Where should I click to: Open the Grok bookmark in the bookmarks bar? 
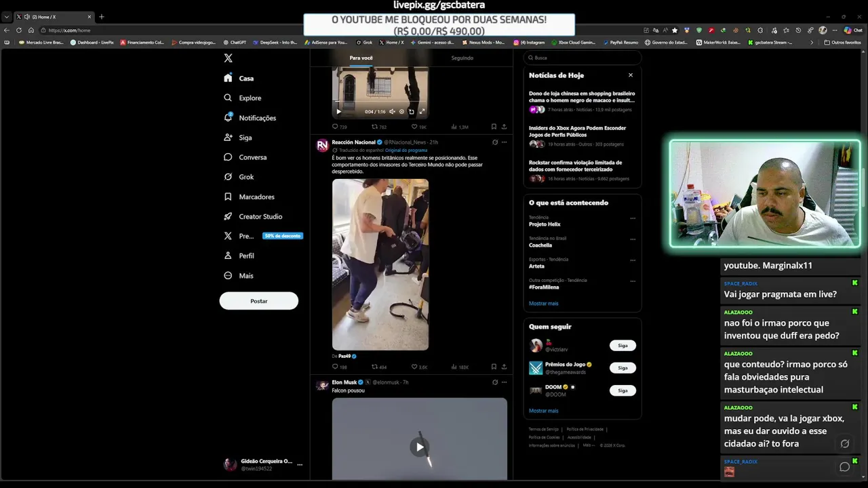[364, 42]
